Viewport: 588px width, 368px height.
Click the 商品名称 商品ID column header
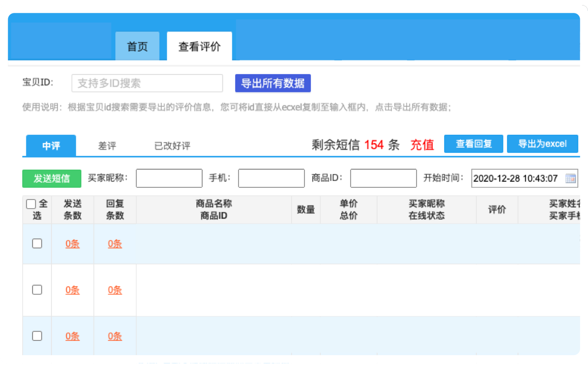pos(214,210)
